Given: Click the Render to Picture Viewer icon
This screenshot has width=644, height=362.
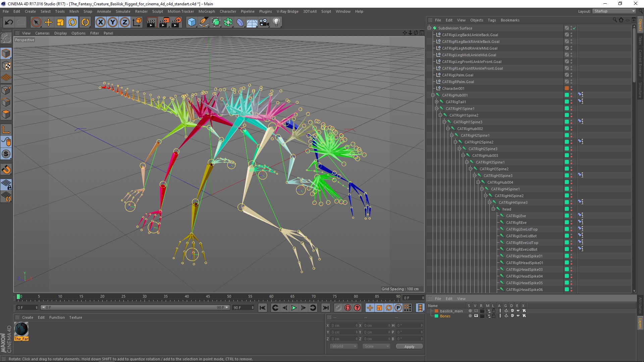Looking at the screenshot, I should click(x=164, y=22).
